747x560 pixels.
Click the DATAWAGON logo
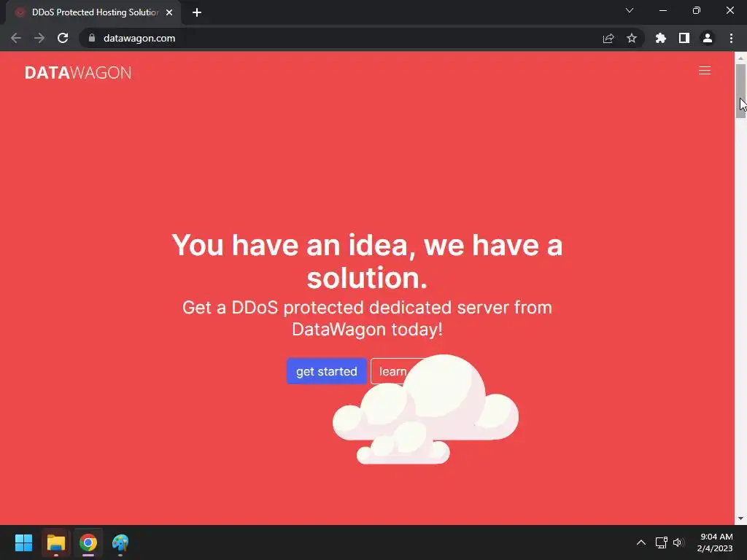[78, 72]
